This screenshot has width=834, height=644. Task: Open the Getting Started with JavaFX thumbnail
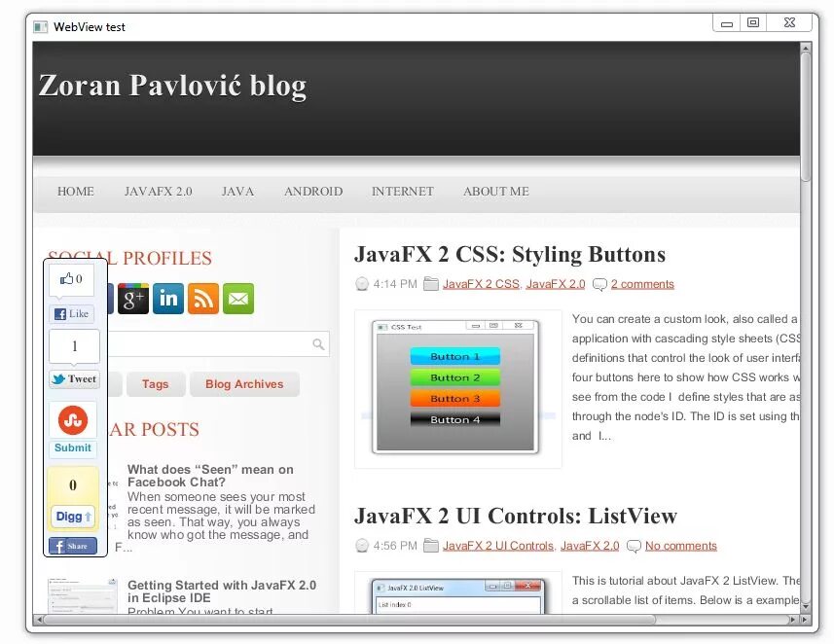click(x=82, y=595)
